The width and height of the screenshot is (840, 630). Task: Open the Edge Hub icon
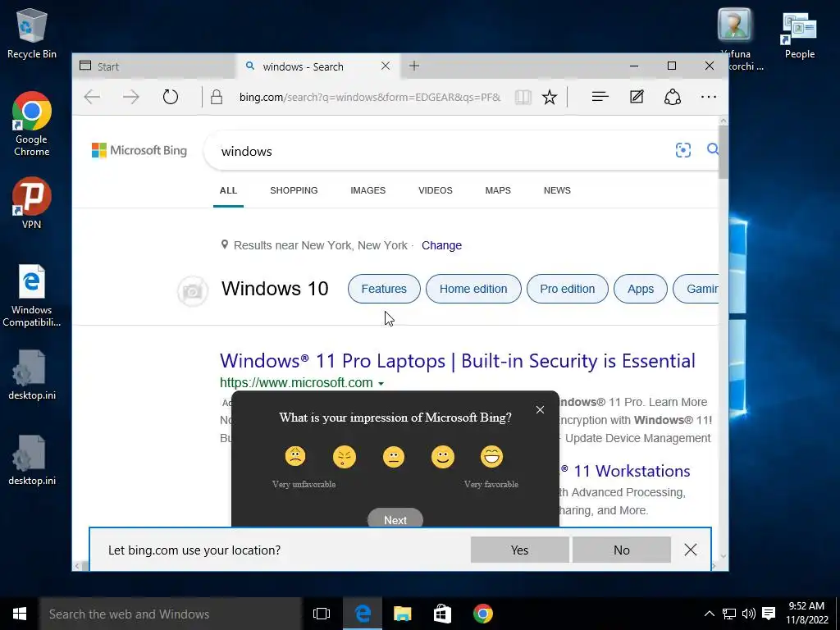coord(600,97)
